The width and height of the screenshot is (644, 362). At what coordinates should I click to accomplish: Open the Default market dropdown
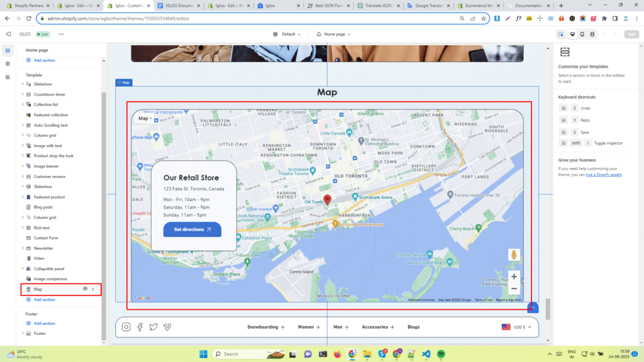click(288, 34)
